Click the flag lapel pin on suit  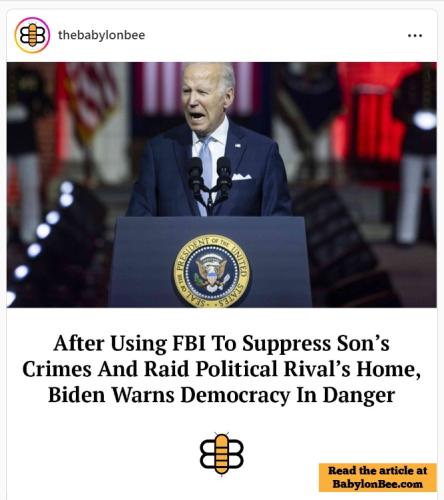point(238,146)
